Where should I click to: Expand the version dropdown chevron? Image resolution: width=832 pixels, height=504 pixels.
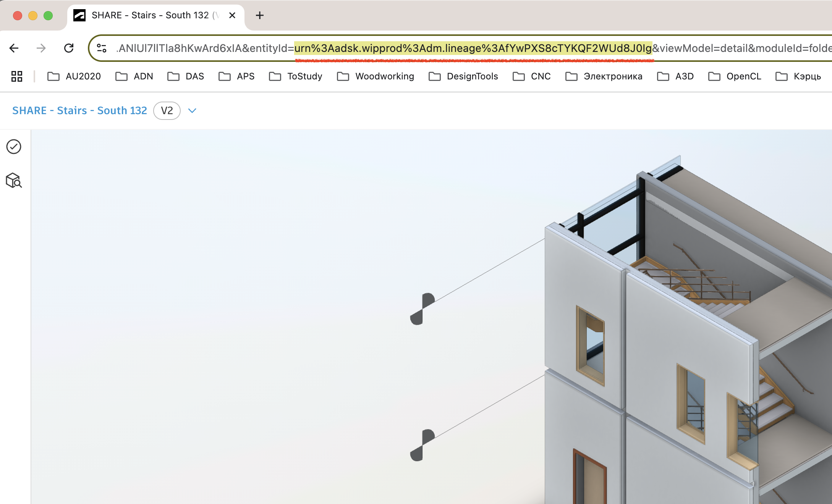tap(192, 111)
